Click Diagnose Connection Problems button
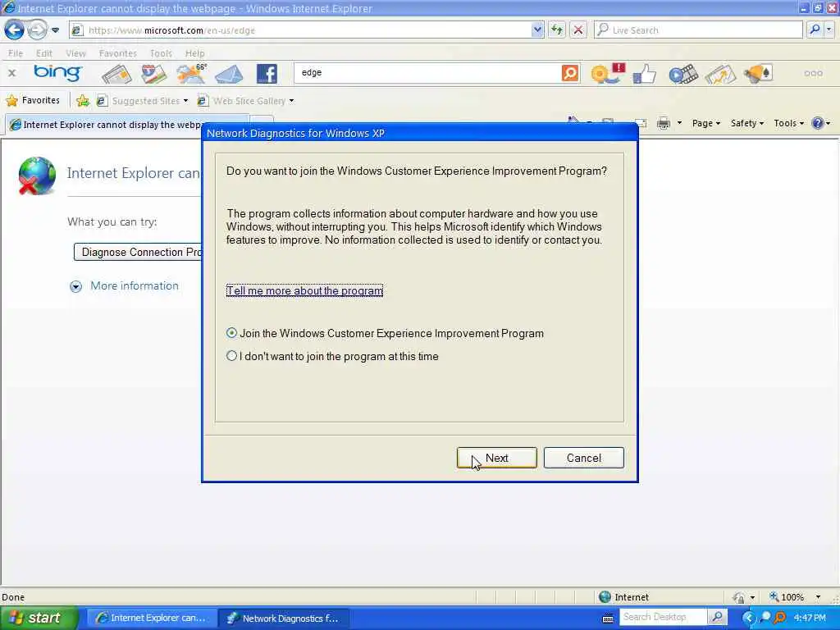Image resolution: width=840 pixels, height=630 pixels. [x=138, y=253]
